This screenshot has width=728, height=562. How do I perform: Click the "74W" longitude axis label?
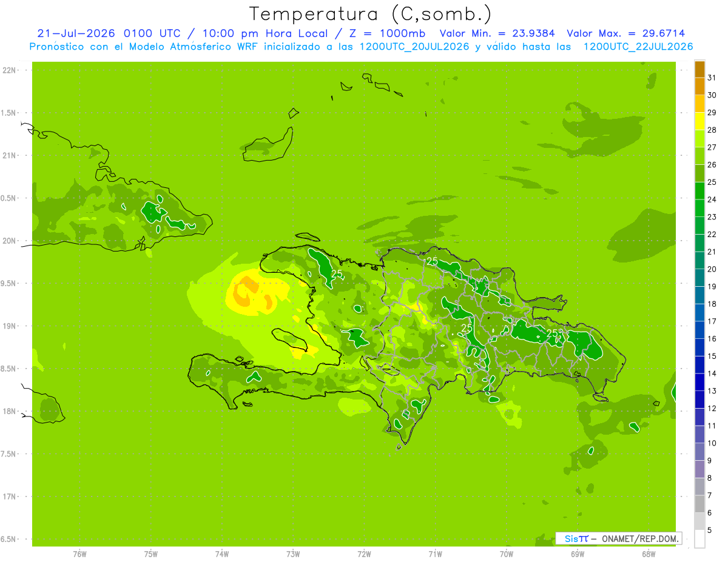(221, 554)
